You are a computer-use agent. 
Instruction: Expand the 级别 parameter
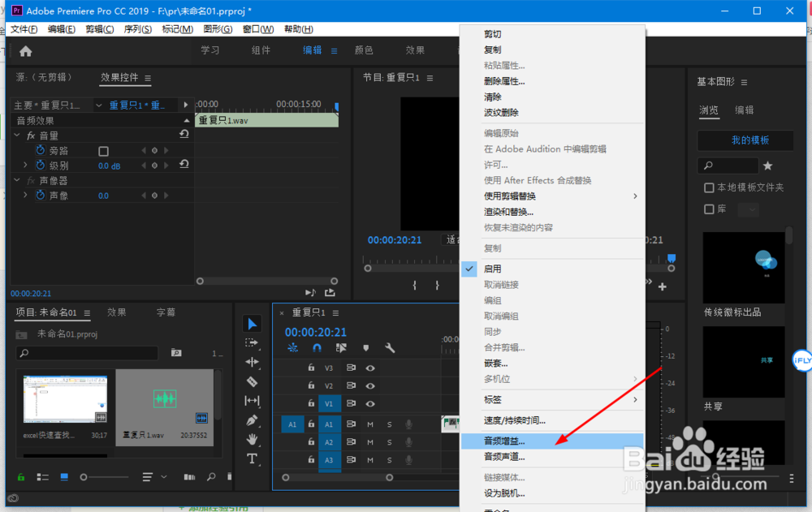pyautogui.click(x=25, y=166)
